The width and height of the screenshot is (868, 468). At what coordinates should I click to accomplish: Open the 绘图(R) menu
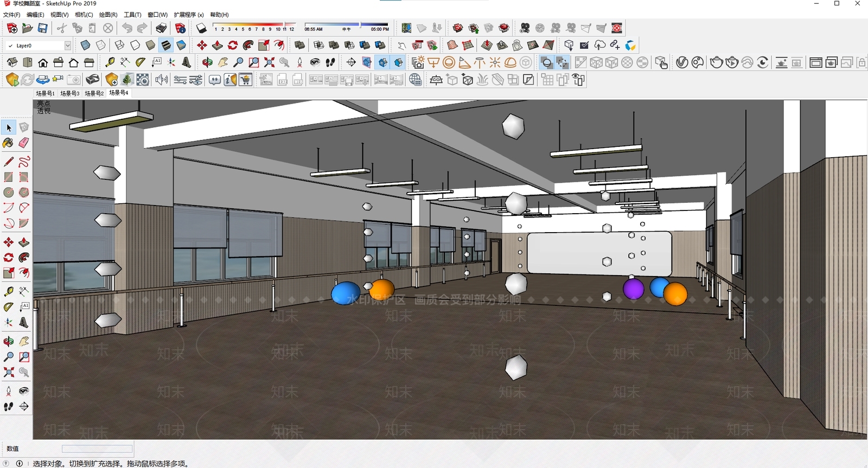coord(108,15)
